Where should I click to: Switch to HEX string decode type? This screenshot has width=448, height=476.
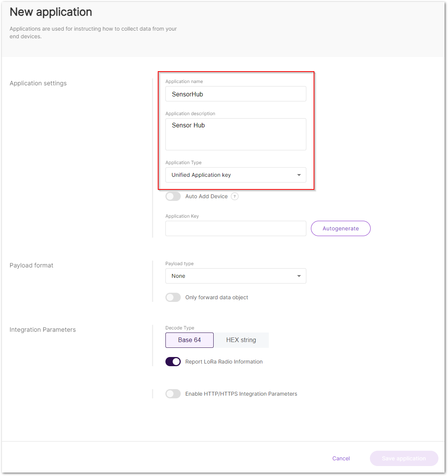(241, 340)
